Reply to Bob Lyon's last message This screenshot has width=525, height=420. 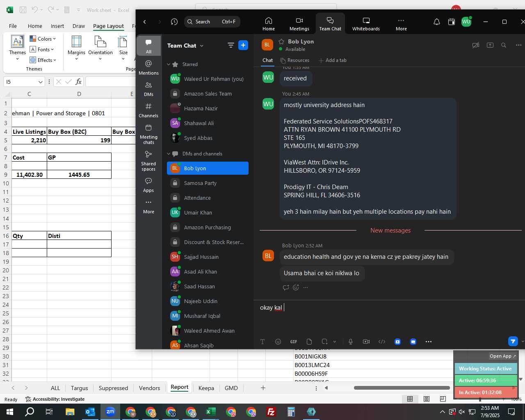[286, 288]
